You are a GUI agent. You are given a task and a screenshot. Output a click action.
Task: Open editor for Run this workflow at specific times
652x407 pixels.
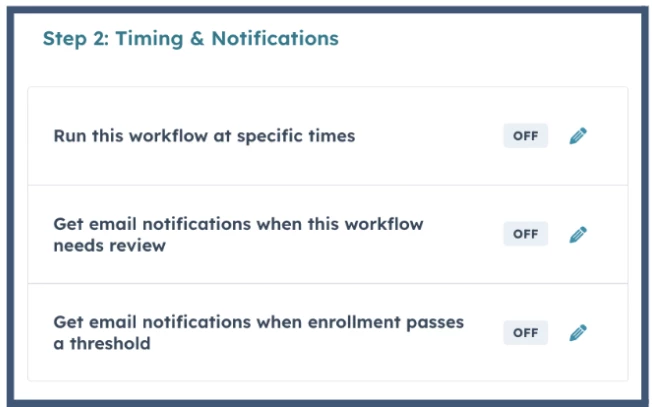click(x=577, y=136)
